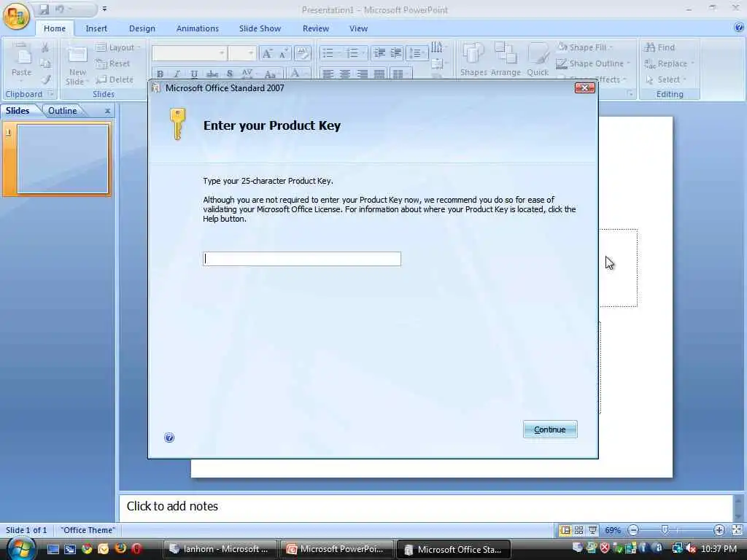This screenshot has width=747, height=560.
Task: Open the font name combo box
Action: click(x=189, y=52)
